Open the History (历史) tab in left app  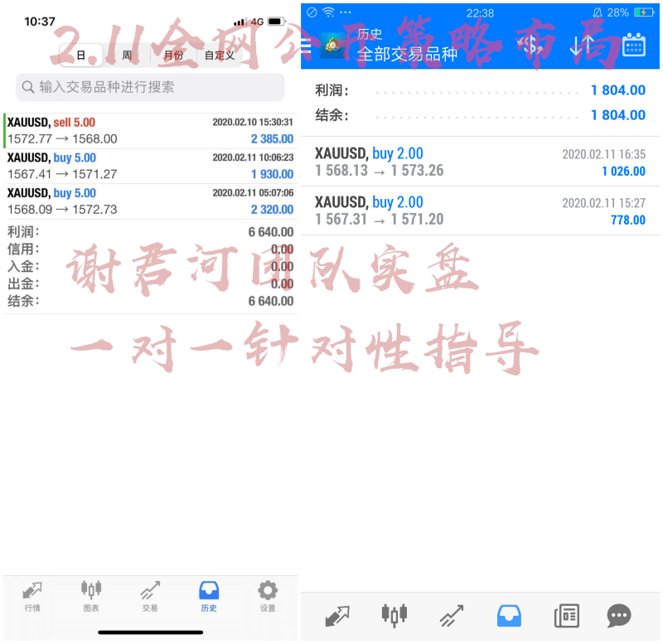pyautogui.click(x=209, y=597)
